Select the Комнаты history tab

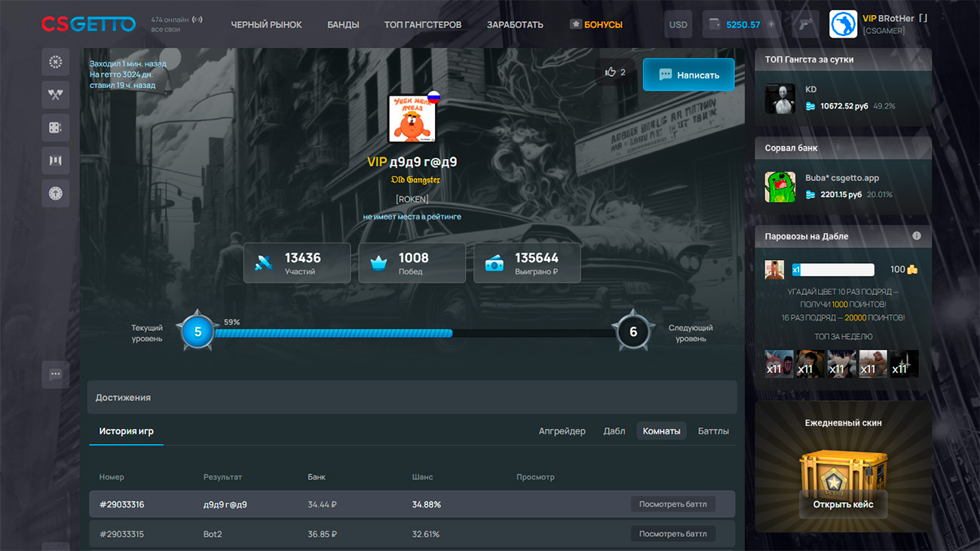(662, 431)
